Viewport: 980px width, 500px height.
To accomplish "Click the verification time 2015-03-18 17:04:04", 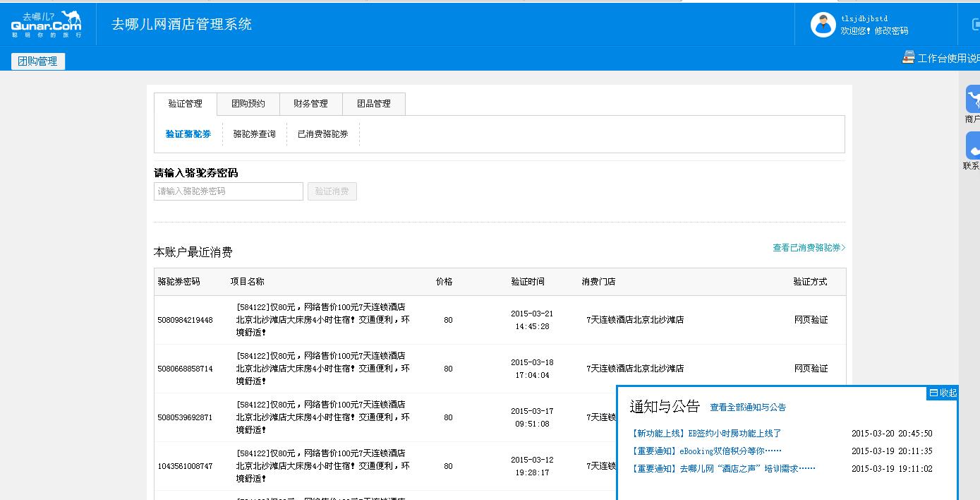I will coord(532,369).
